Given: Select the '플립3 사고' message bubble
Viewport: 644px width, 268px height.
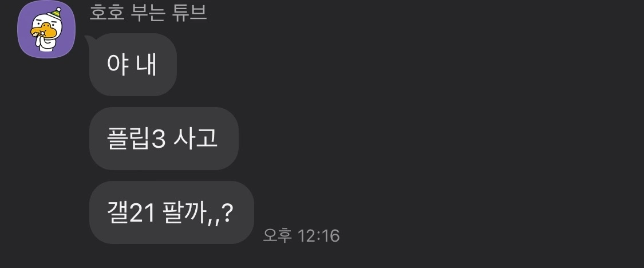Looking at the screenshot, I should click(x=164, y=139).
